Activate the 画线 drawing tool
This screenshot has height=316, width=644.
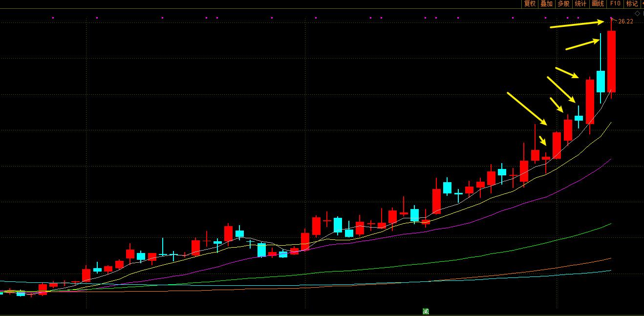[598, 4]
